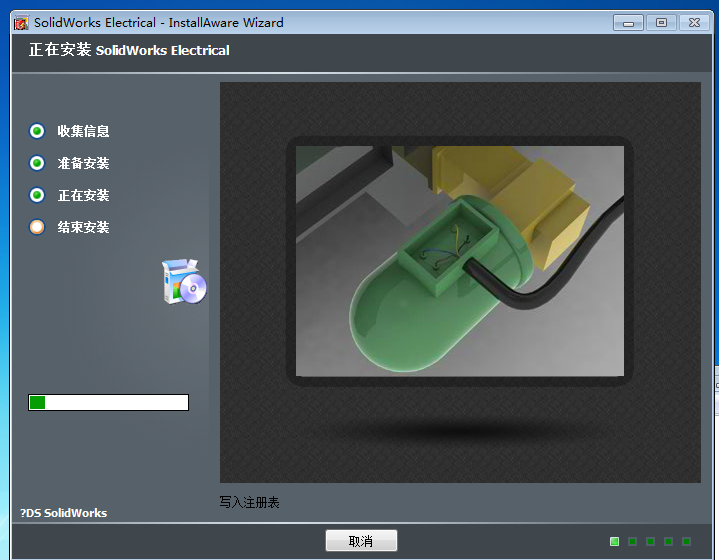This screenshot has width=719, height=560.
Task: Click the SolidWorks Electrical title bar app icon
Action: (21, 22)
